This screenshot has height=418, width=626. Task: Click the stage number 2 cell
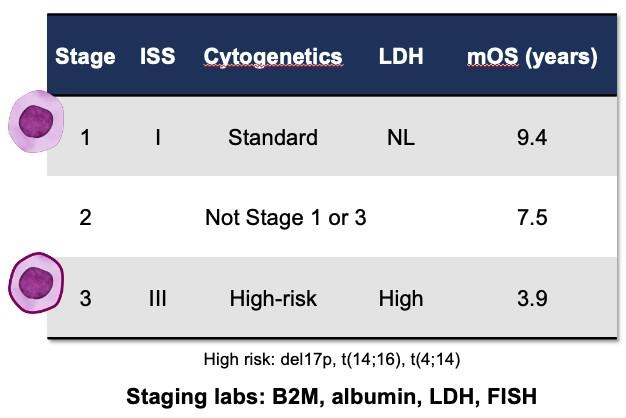(85, 217)
